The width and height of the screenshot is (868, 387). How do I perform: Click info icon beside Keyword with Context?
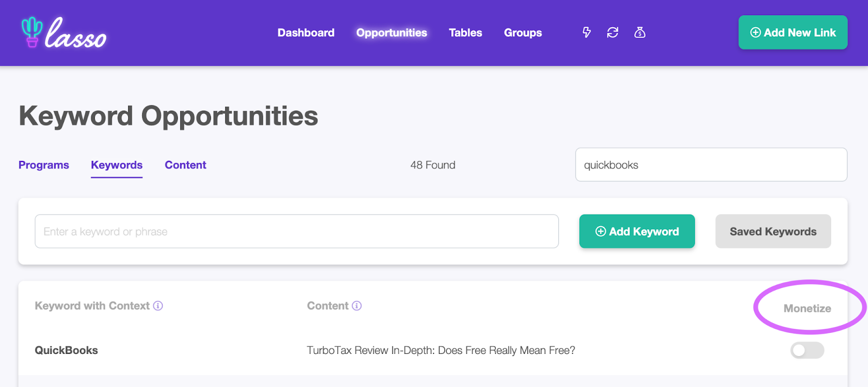158,306
